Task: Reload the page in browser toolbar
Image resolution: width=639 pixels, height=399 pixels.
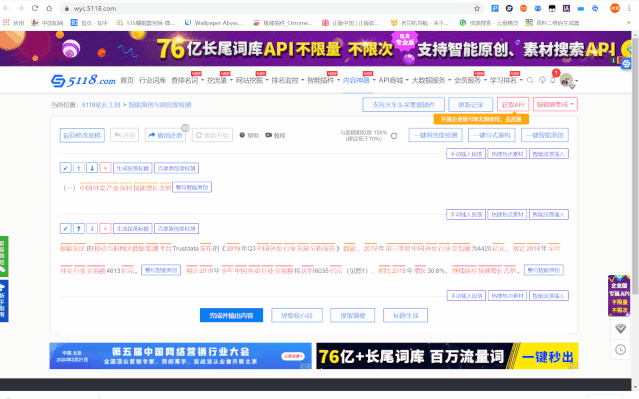Action: click(35, 8)
